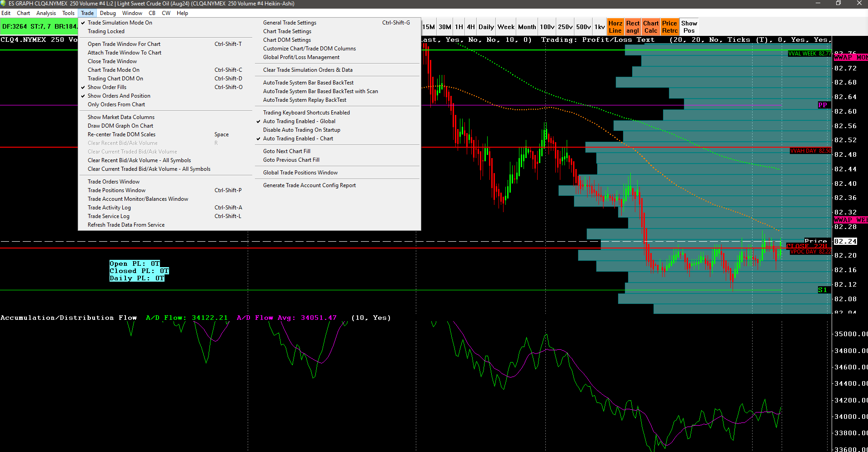
Task: Click the Chart Calc button
Action: coord(651,27)
